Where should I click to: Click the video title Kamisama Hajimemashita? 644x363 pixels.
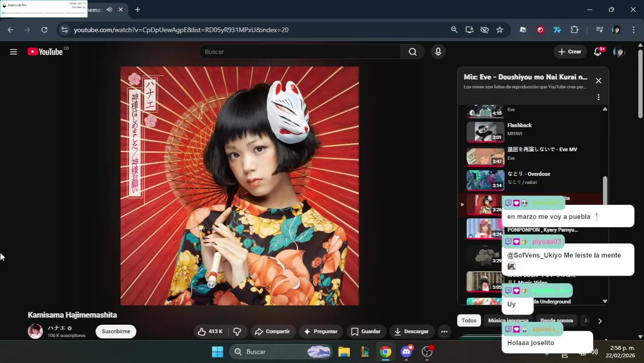pyautogui.click(x=72, y=315)
